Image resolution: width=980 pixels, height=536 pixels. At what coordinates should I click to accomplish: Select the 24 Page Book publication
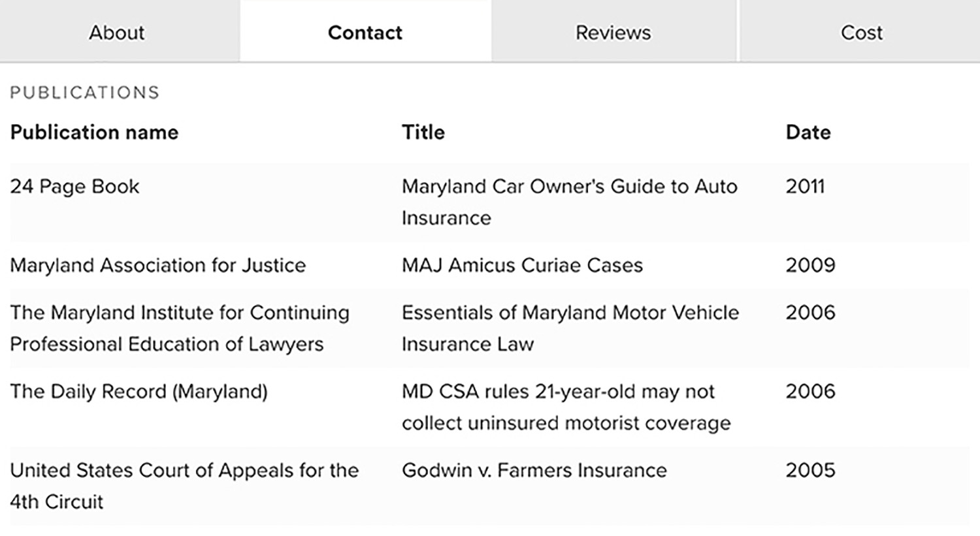pos(74,187)
